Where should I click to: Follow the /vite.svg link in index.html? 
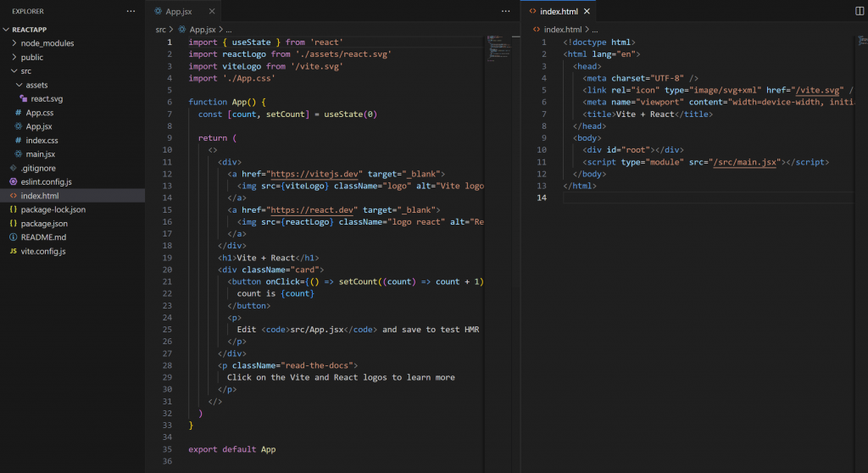coord(817,90)
